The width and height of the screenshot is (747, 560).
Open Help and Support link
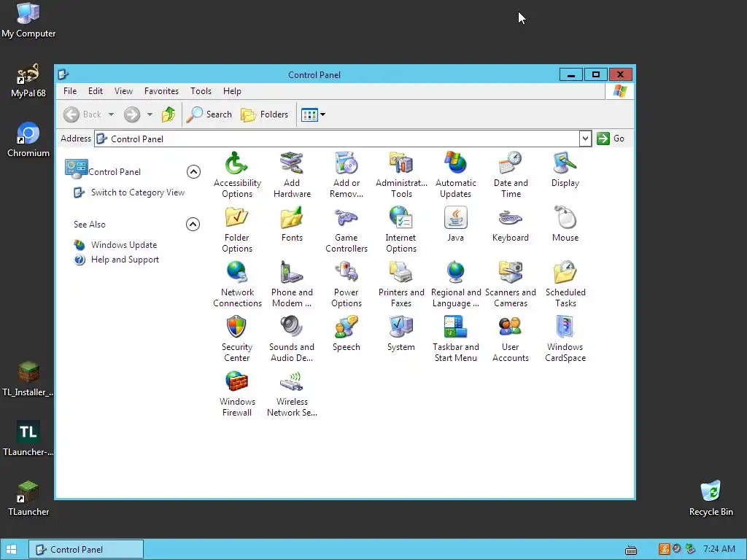pyautogui.click(x=125, y=260)
